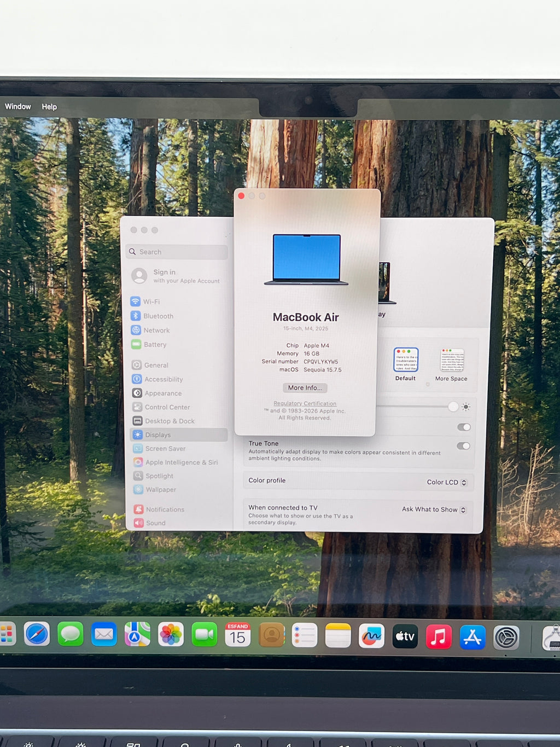
Task: Open the Color profile dropdown showing Color LCD
Action: pos(447,482)
